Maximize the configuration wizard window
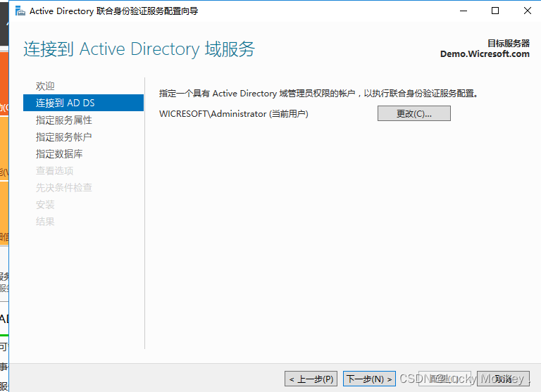This screenshot has height=392, width=541. [x=495, y=11]
